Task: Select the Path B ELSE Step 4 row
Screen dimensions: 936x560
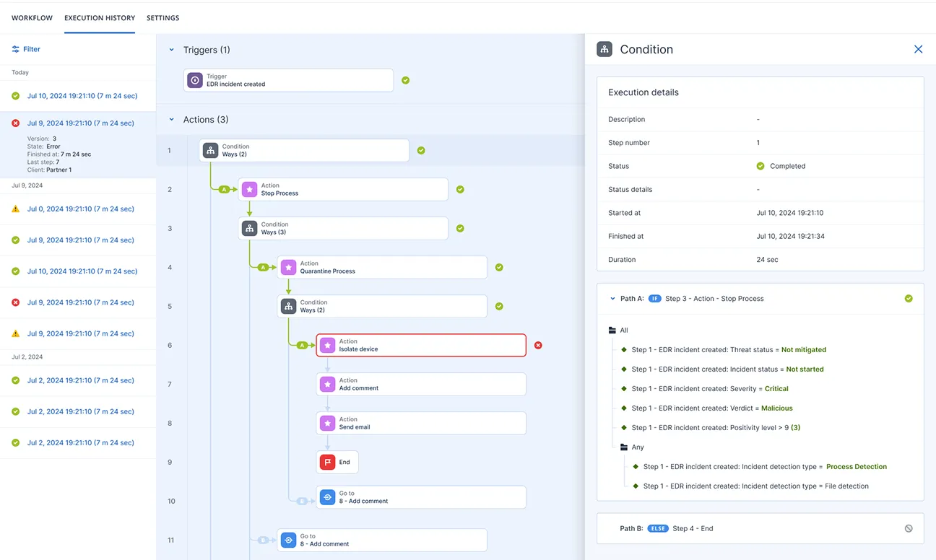Action: [x=760, y=528]
